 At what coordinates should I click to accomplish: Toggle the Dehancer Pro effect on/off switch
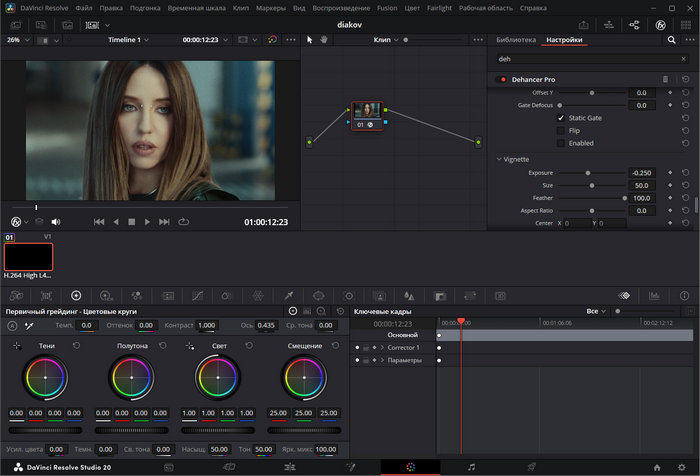(x=502, y=78)
